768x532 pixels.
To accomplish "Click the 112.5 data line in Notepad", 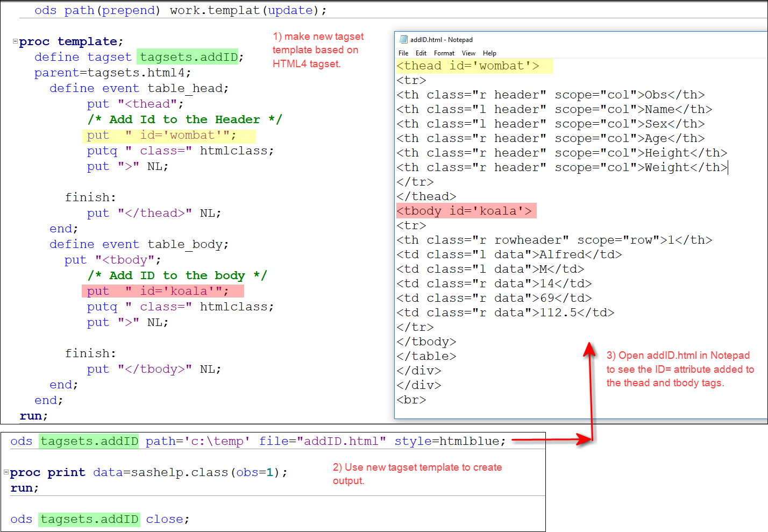I will [506, 313].
